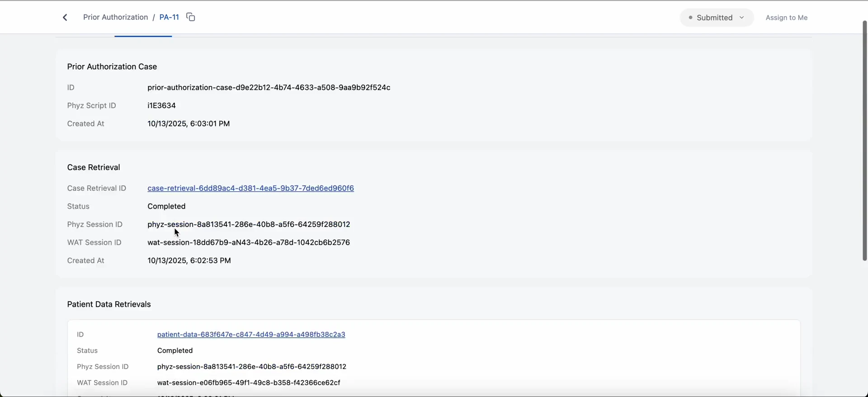This screenshot has height=397, width=868.
Task: Select the Patient Data Phyz Session ID value
Action: tap(252, 367)
